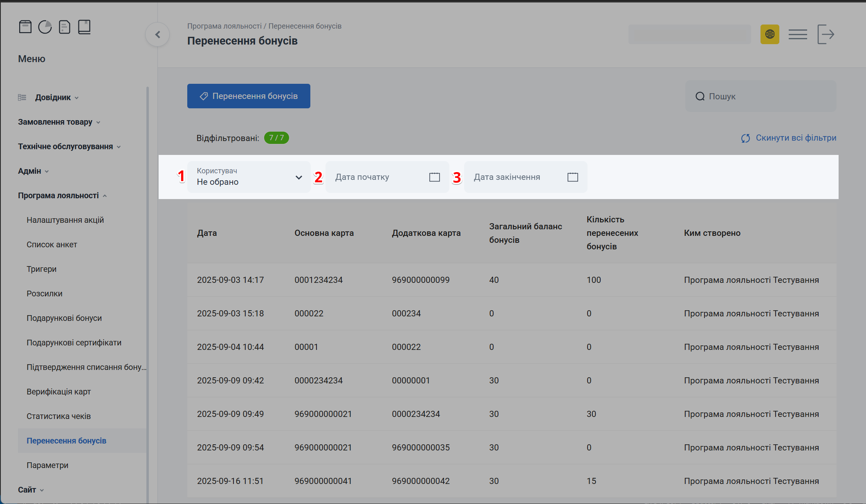Collapse the Програма лояльності section
Screen dimensions: 866x504
pos(58,195)
